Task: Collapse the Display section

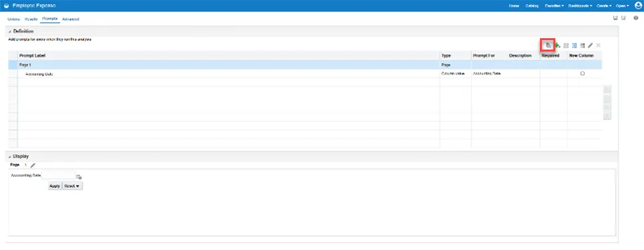Action: click(x=10, y=157)
